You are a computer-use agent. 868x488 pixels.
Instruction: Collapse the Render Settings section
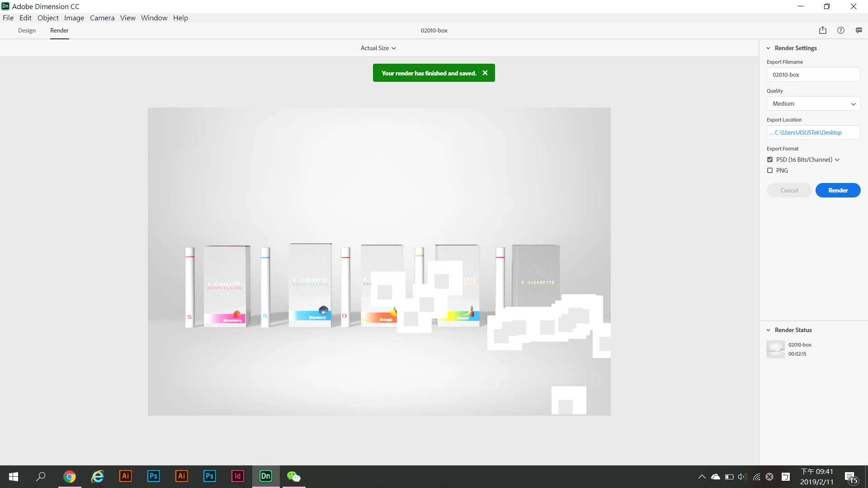coord(768,48)
